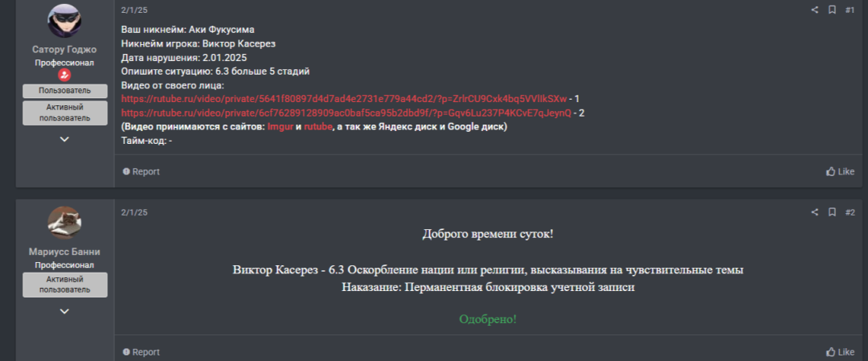Expand user details under Сатору Годжо

click(x=64, y=139)
